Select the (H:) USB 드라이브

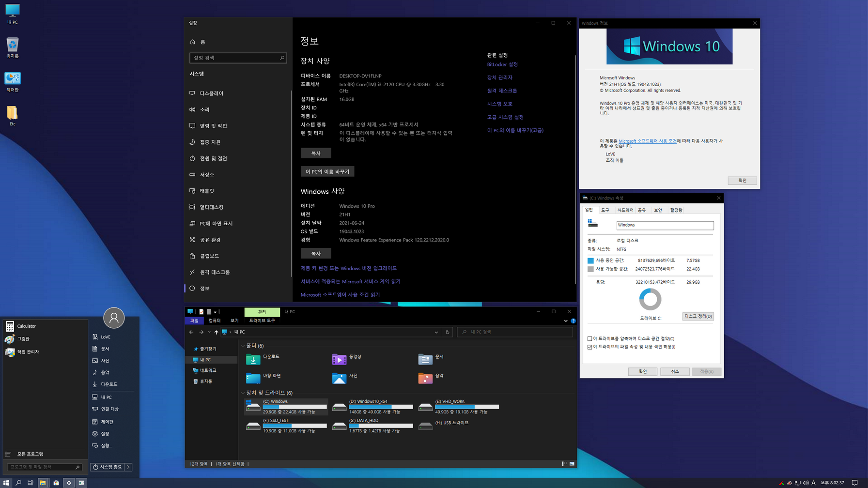click(x=444, y=425)
